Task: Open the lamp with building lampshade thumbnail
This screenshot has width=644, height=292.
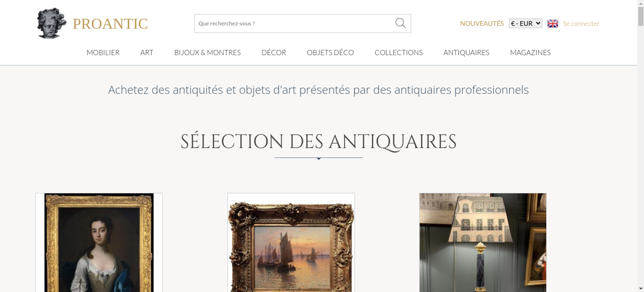Action: 483,242
